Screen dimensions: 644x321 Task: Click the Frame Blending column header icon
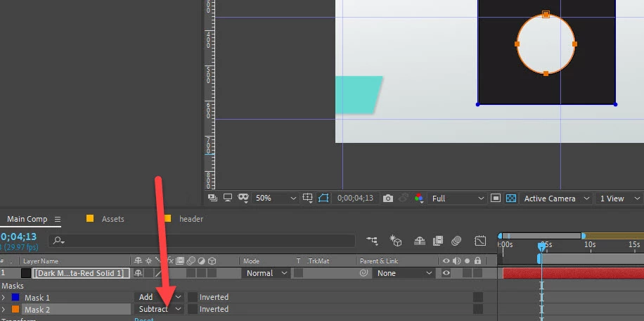pos(180,260)
